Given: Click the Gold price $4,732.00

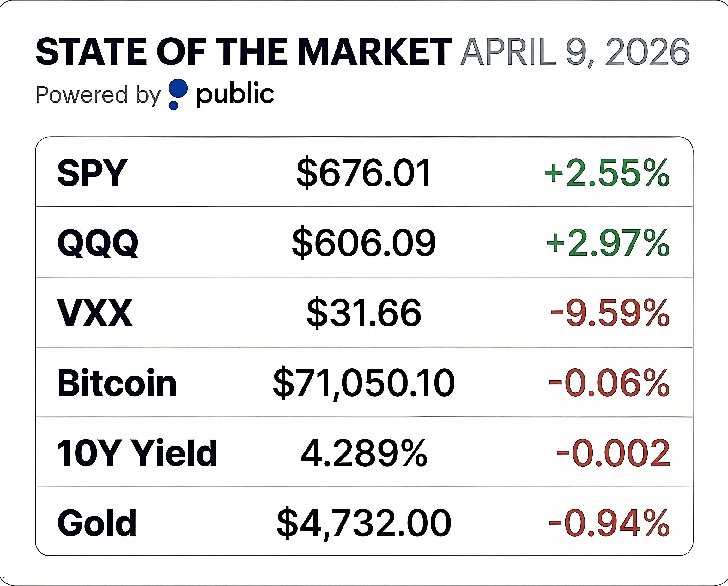Looking at the screenshot, I should pos(364,523).
